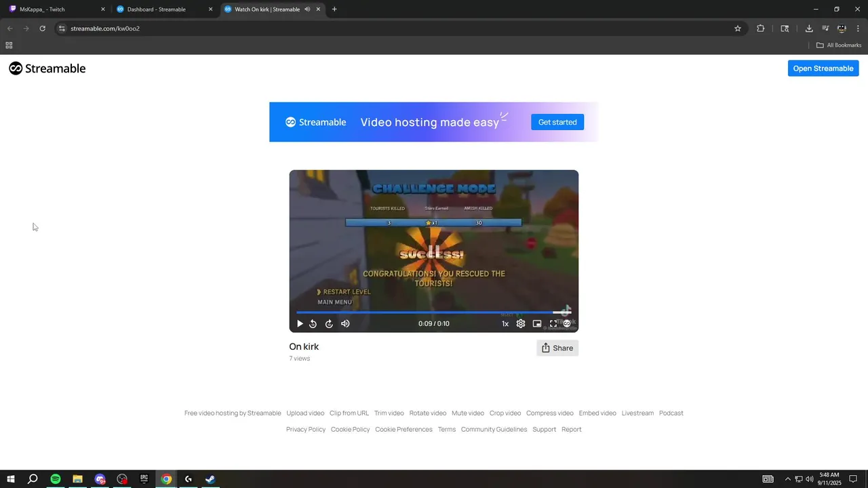Enable picture-in-picture mode
868x488 pixels.
[x=537, y=324]
